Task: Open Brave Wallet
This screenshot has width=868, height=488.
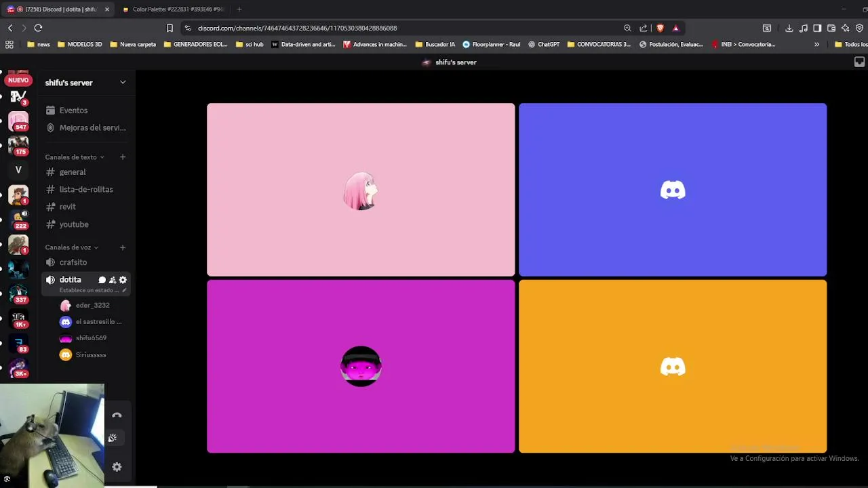Action: tap(831, 28)
